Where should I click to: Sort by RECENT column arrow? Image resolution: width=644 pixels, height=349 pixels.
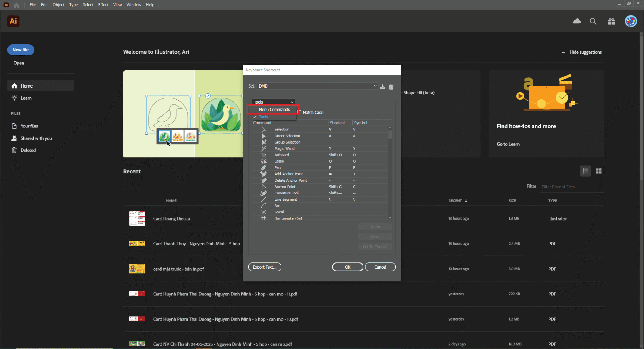[x=466, y=201]
